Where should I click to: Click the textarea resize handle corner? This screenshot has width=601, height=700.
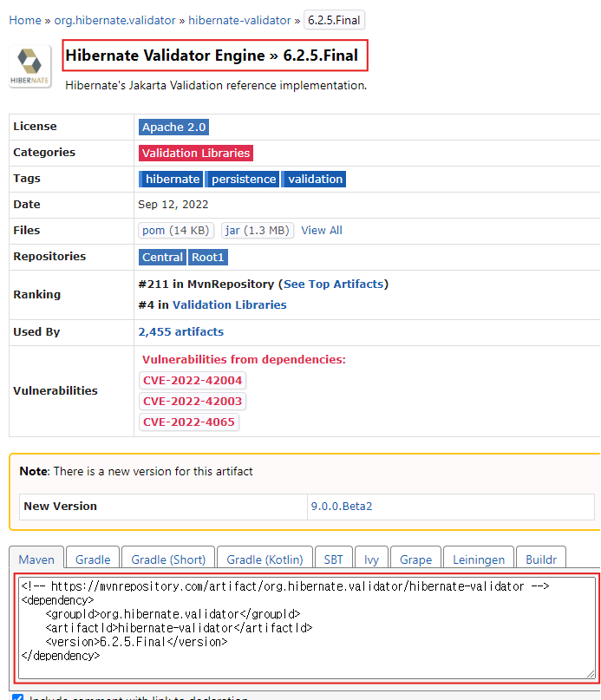pyautogui.click(x=591, y=674)
